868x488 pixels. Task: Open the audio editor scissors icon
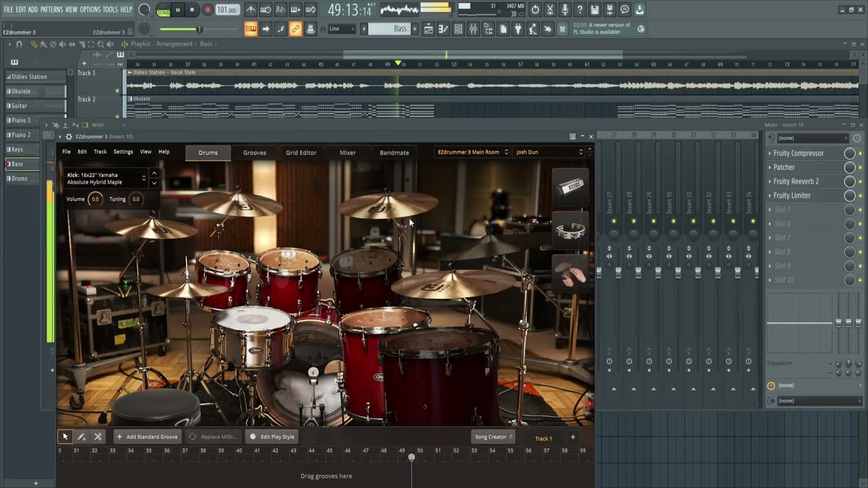(x=550, y=10)
